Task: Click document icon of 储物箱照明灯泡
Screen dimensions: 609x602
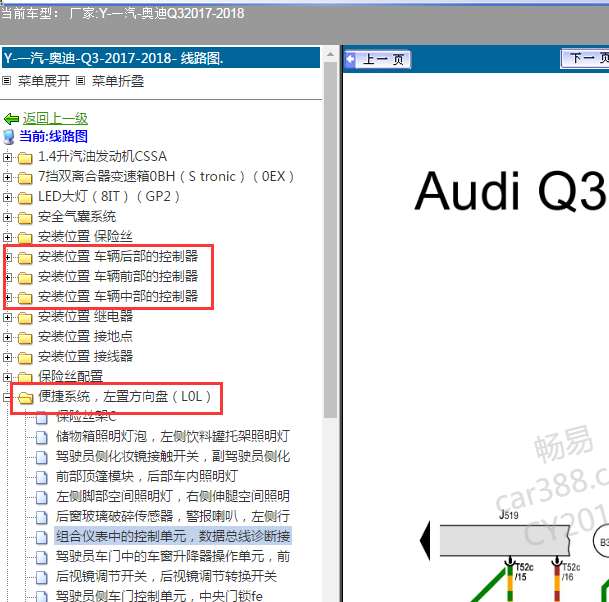Action: click(x=42, y=438)
